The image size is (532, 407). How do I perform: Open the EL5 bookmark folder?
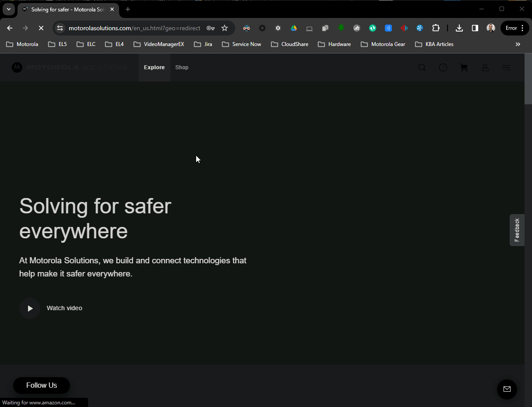pyautogui.click(x=58, y=44)
